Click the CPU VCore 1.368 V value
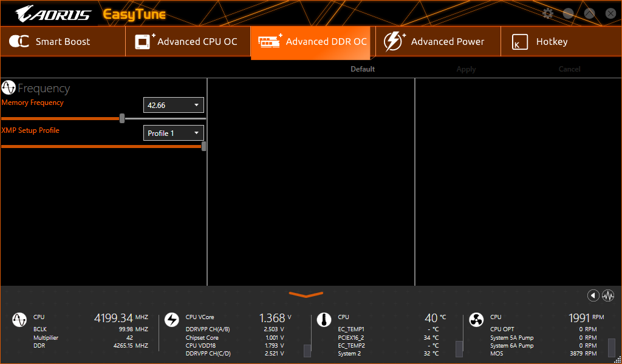The image size is (622, 364). (275, 318)
